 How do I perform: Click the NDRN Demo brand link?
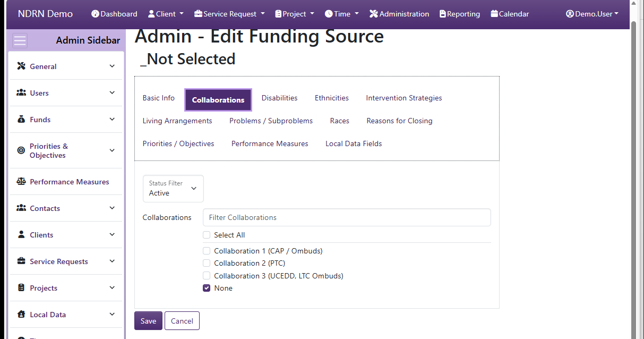point(45,14)
